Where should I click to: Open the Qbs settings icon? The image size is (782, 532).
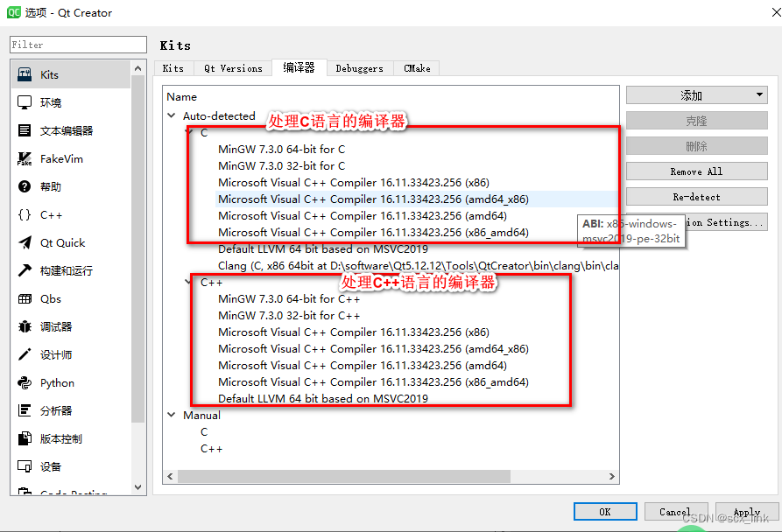[25, 299]
